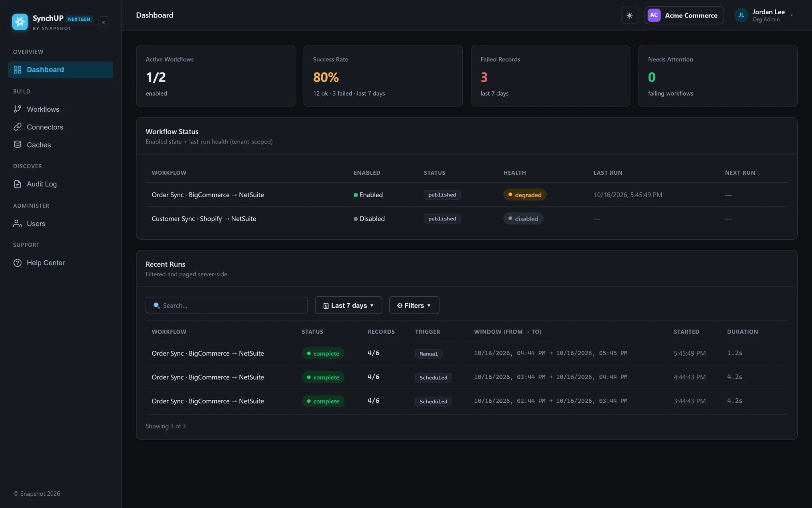Click the magnifier icon in search box

[156, 305]
